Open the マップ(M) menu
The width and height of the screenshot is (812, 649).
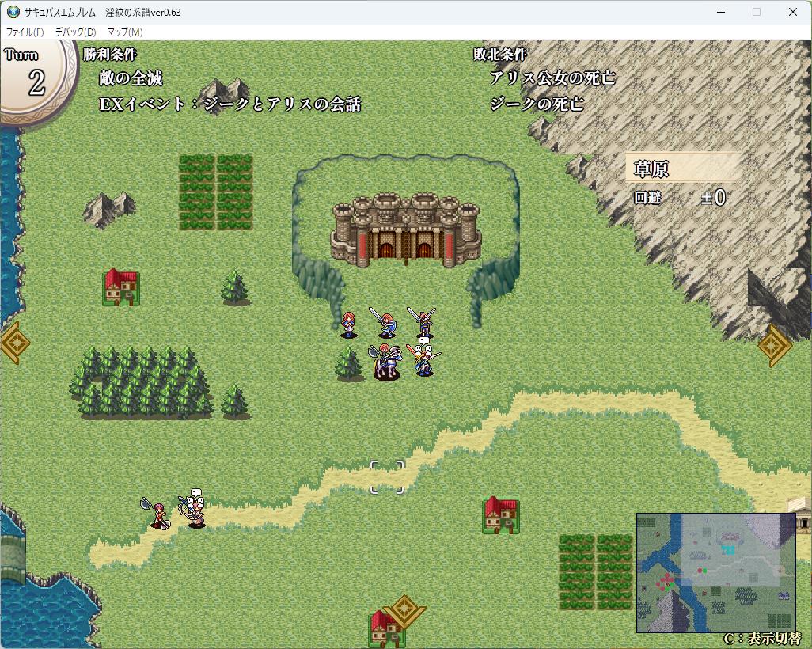point(125,32)
